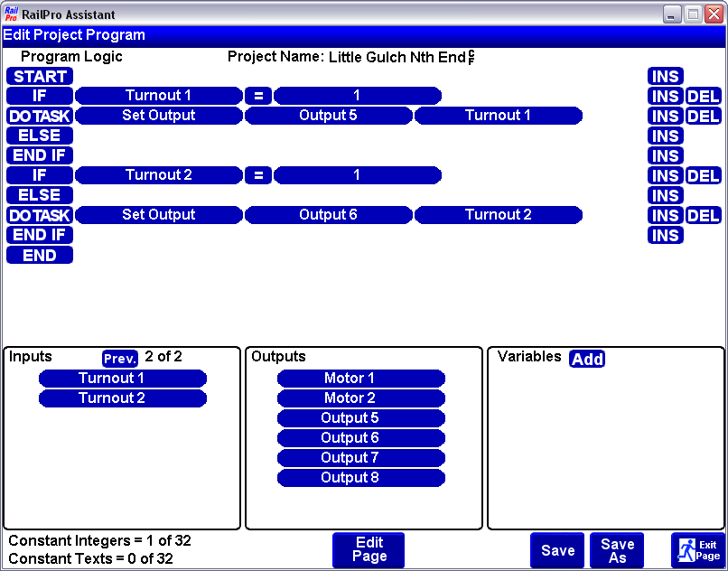Screen dimensions: 728x571
Task: Open the Edit Page
Action: click(368, 549)
